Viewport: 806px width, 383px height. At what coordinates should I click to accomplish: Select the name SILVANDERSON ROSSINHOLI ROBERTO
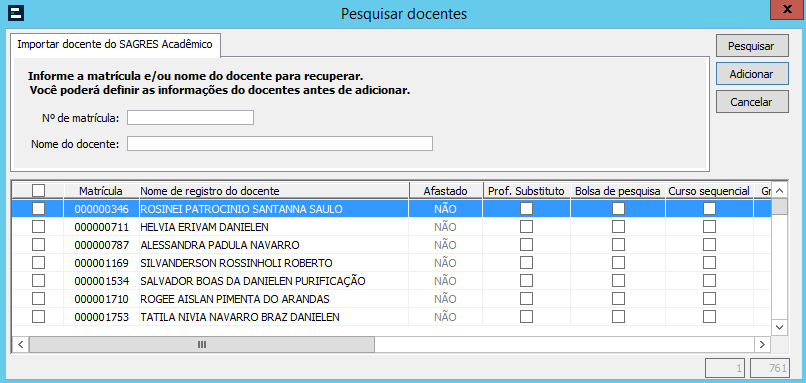coord(236,263)
